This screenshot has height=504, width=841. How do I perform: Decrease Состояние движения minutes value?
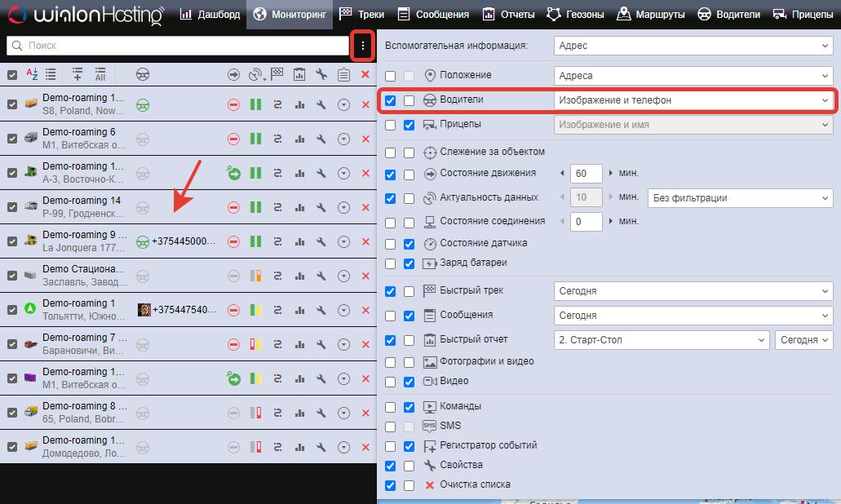(562, 173)
